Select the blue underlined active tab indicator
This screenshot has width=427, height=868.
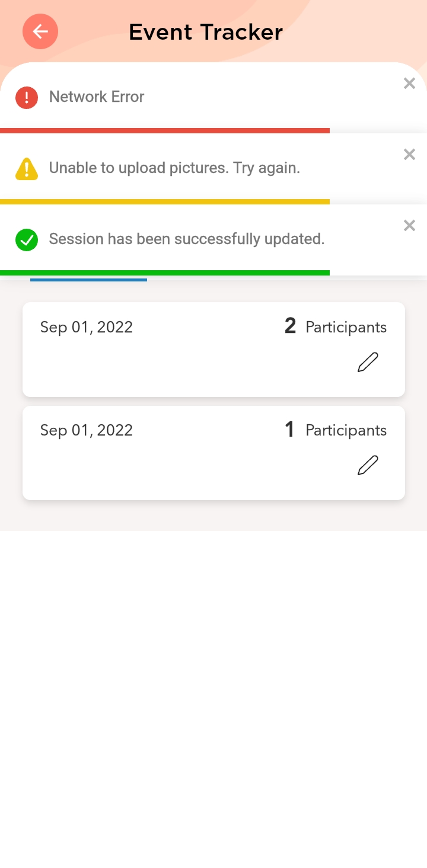coord(88,280)
